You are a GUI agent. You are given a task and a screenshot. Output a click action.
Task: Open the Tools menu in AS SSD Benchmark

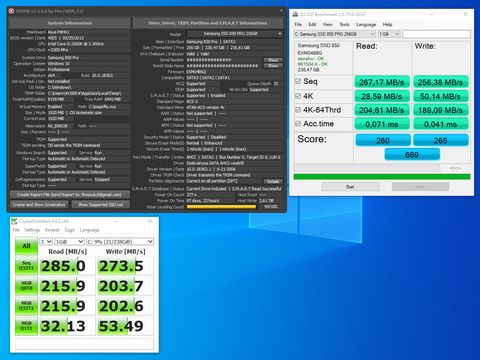click(x=344, y=24)
